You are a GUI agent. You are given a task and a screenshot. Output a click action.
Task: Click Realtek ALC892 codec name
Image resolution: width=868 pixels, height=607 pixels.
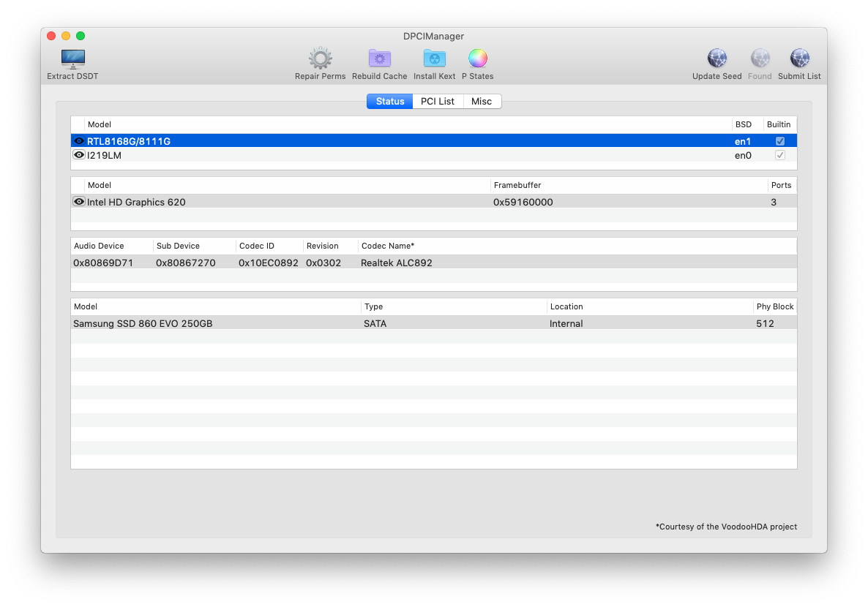tap(397, 263)
